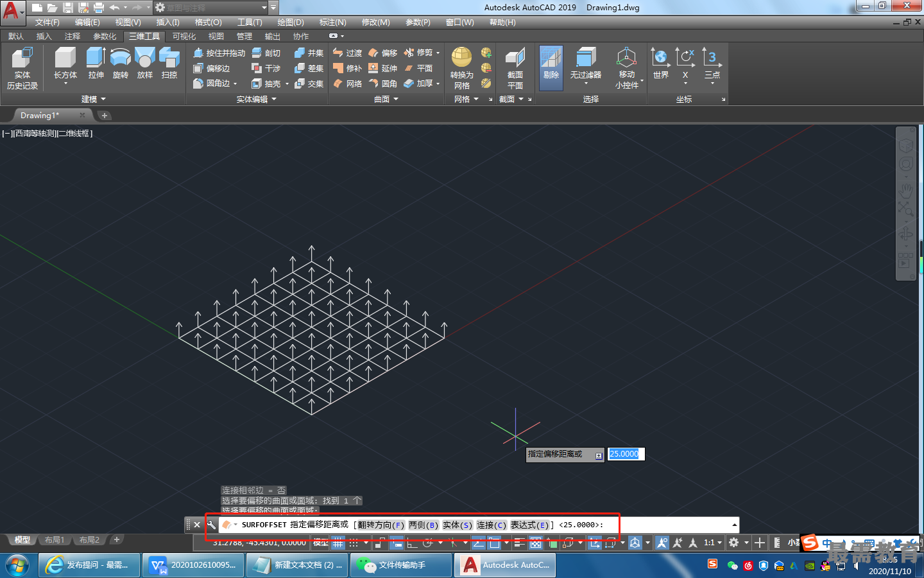Open the 绘图(D) menu
Image resolution: width=924 pixels, height=578 pixels.
point(291,22)
